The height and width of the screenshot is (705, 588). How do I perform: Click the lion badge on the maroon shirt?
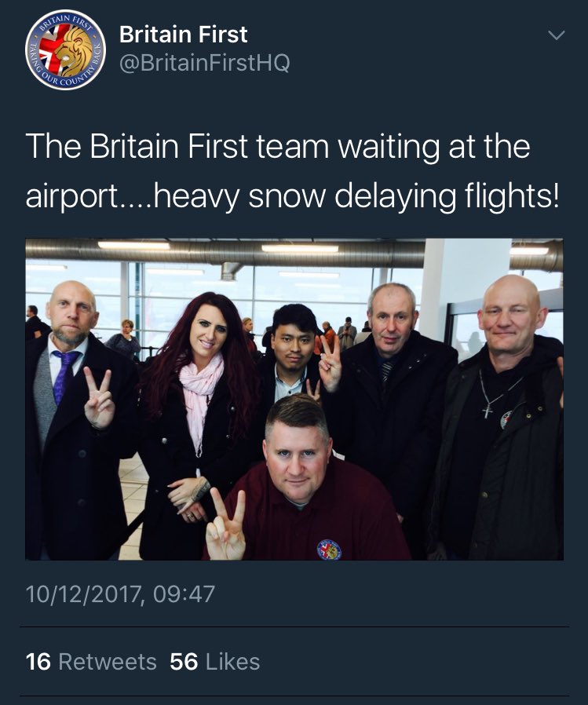329,550
